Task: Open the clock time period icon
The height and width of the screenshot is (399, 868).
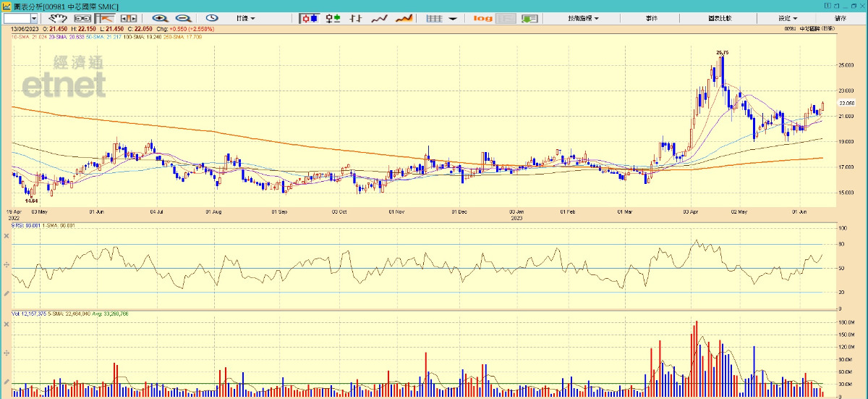Action: [212, 18]
